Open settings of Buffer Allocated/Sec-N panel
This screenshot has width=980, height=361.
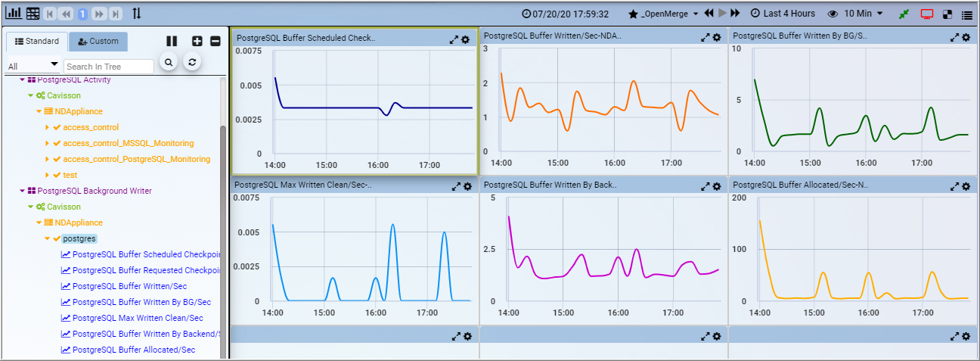click(x=966, y=186)
